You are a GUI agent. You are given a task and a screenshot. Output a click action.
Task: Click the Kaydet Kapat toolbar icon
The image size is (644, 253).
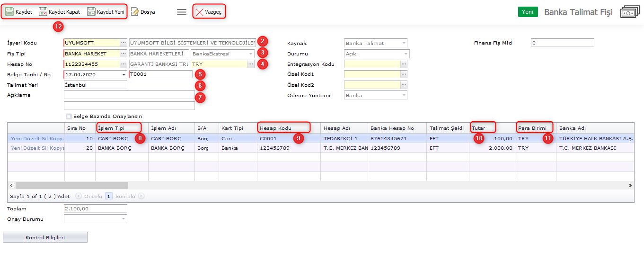(43, 11)
